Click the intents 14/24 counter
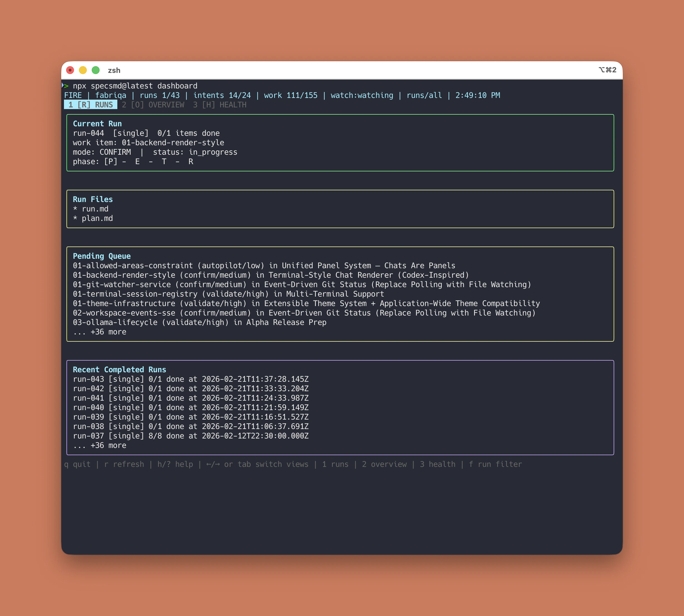The image size is (684, 616). (222, 95)
